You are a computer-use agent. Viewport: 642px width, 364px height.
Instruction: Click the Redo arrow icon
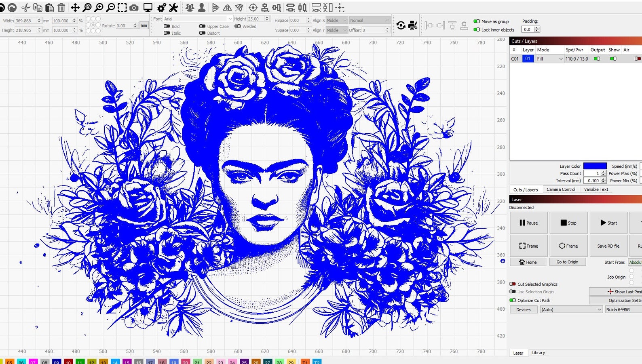coord(12,7)
